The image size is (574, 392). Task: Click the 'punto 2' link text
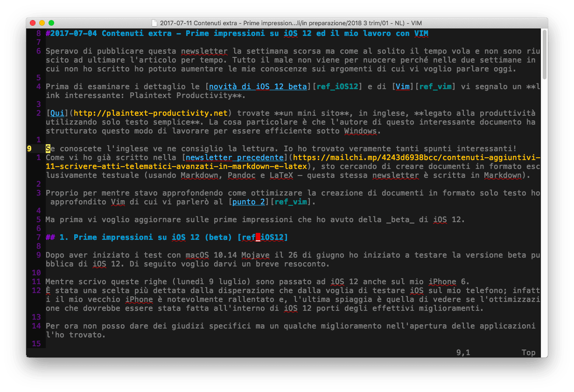(x=249, y=202)
